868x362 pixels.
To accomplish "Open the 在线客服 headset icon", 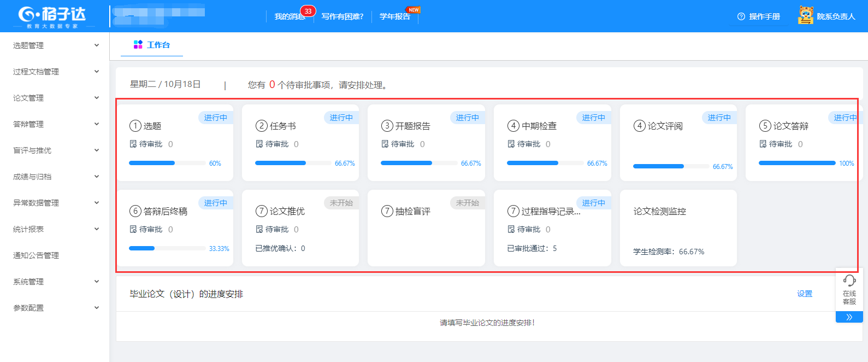I will (849, 281).
